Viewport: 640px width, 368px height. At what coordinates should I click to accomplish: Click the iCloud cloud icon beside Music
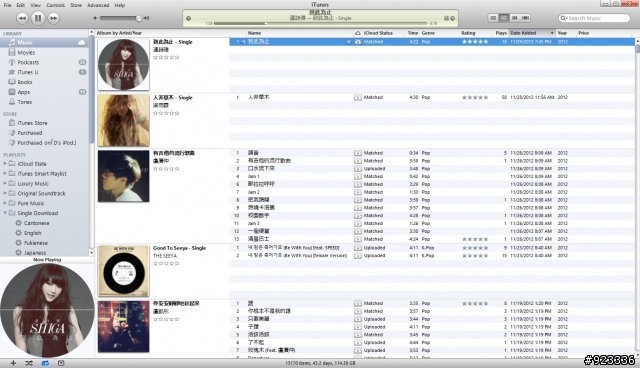coord(82,42)
